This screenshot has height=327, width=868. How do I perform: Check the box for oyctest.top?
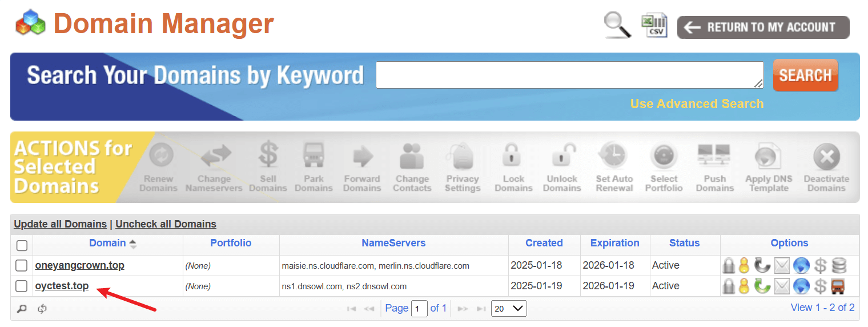tap(22, 286)
